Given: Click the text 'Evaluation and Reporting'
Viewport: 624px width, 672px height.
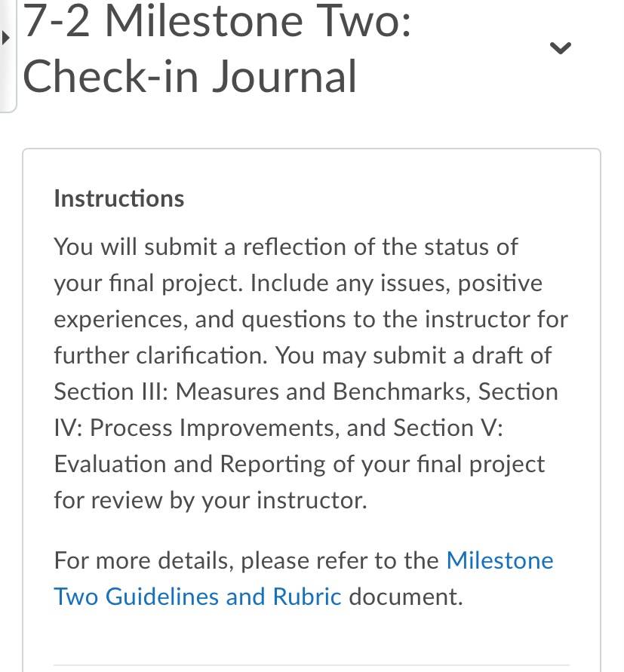Looking at the screenshot, I should click(190, 464).
